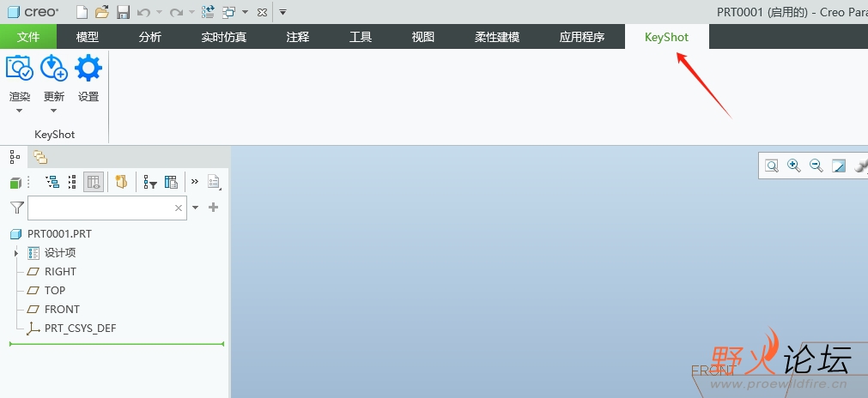Click the KeyShot 更新 icon
868x398 pixels.
click(54, 68)
